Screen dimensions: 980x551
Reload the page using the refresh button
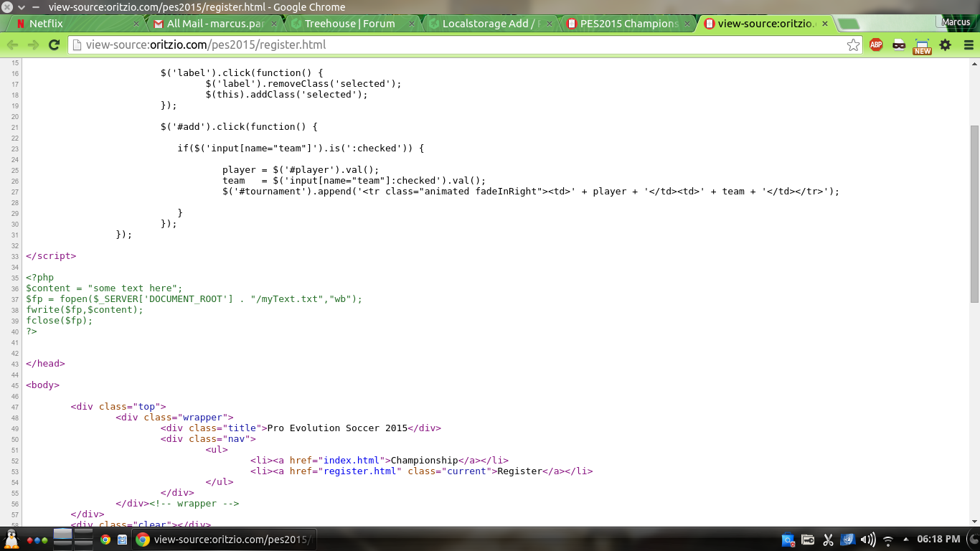54,44
